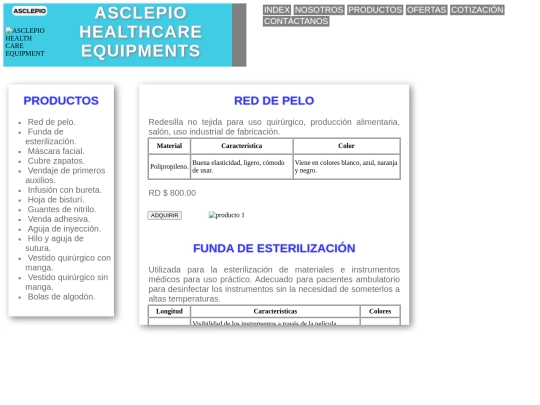Click the 'Color' table header
This screenshot has height=405, width=540.
click(346, 146)
